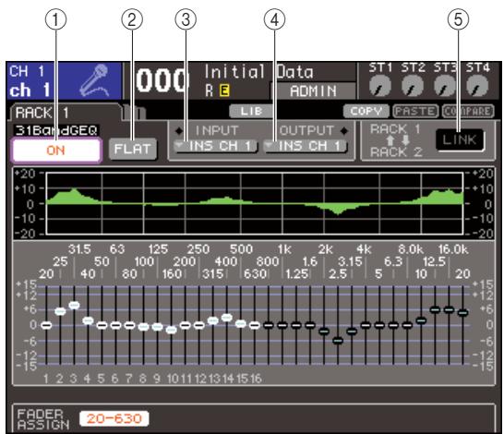Screen dimensions: 504x434
Task: Click the 25 Hz band slider
Action: coord(60,311)
